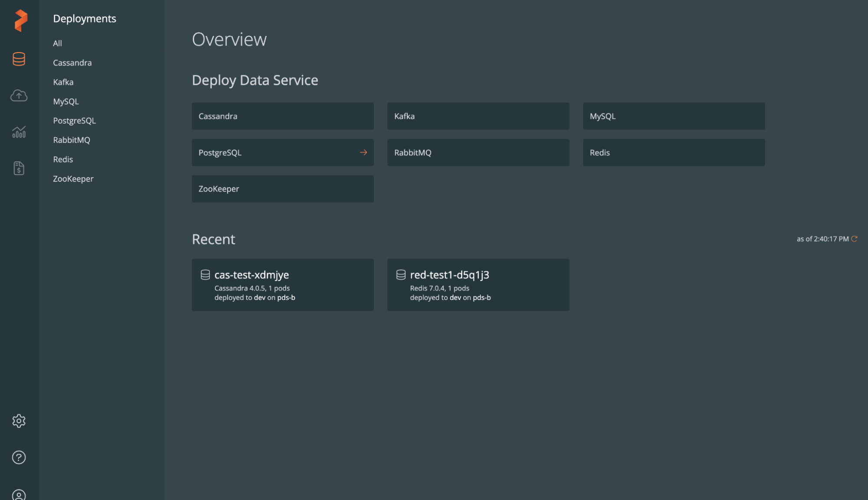This screenshot has height=500, width=868.
Task: Deploy a MySQL data service
Action: click(673, 116)
